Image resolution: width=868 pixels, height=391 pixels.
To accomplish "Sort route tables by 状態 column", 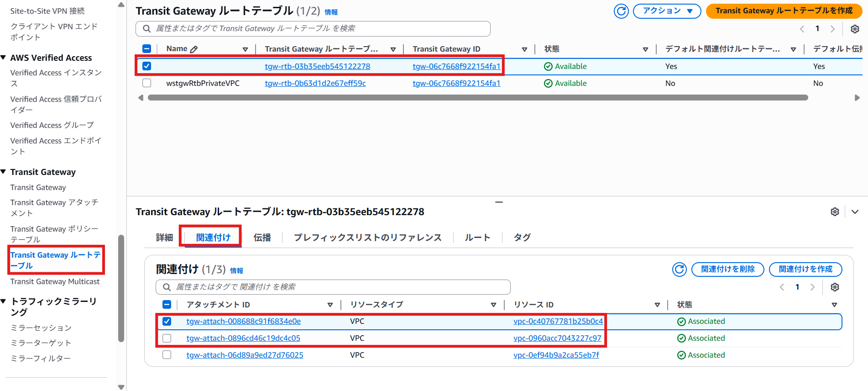I will (645, 49).
